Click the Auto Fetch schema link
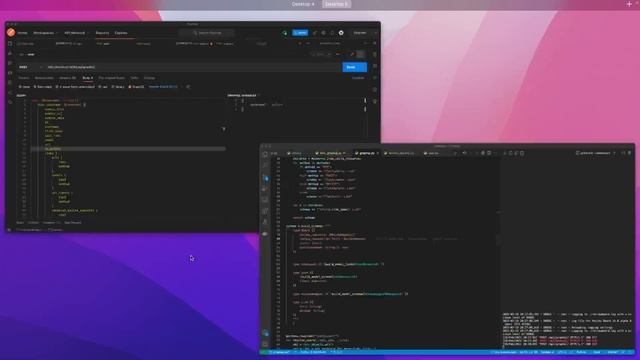The height and width of the screenshot is (360, 640). [x=163, y=87]
